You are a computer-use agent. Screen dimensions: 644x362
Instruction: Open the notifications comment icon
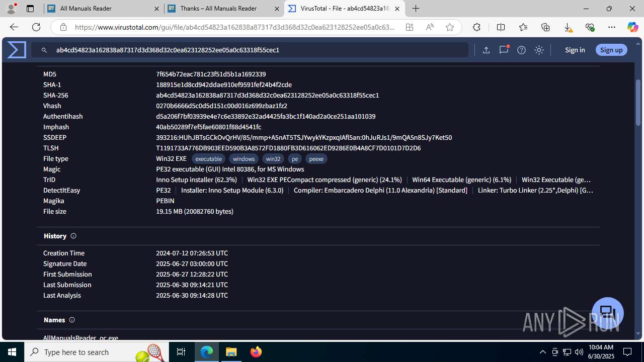coord(504,50)
